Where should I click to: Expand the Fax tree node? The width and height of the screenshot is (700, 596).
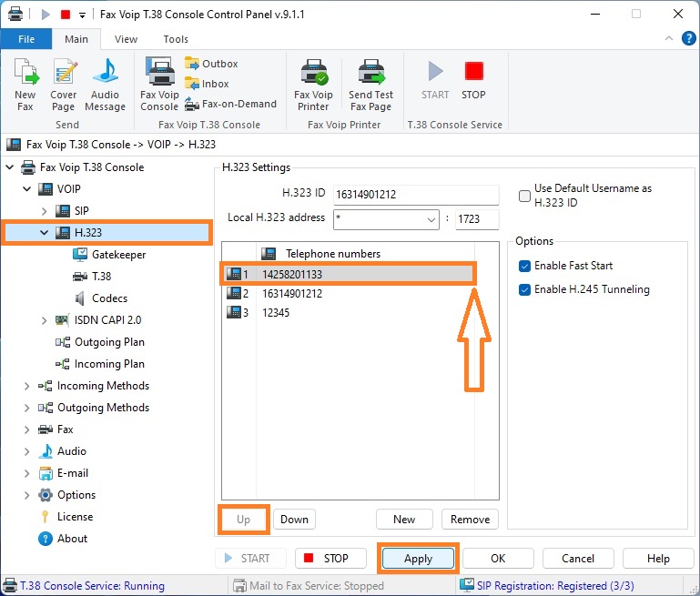point(26,429)
